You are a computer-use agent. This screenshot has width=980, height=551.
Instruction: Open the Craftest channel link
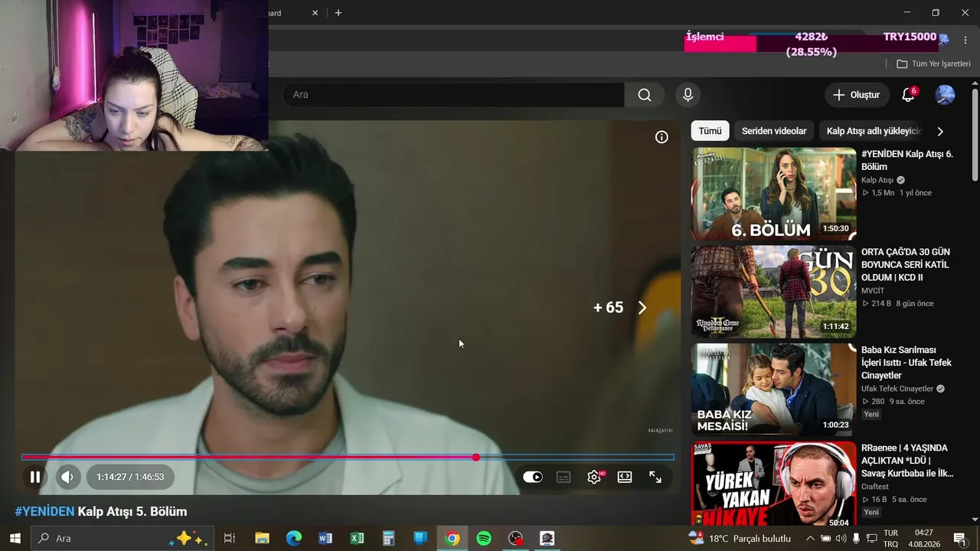875,487
